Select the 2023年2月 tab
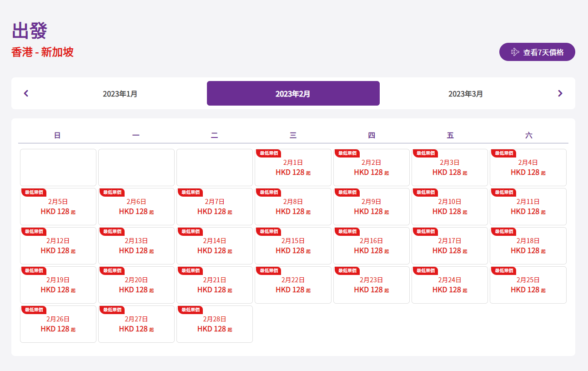Screen dimensions: 588x371 tap(293, 94)
